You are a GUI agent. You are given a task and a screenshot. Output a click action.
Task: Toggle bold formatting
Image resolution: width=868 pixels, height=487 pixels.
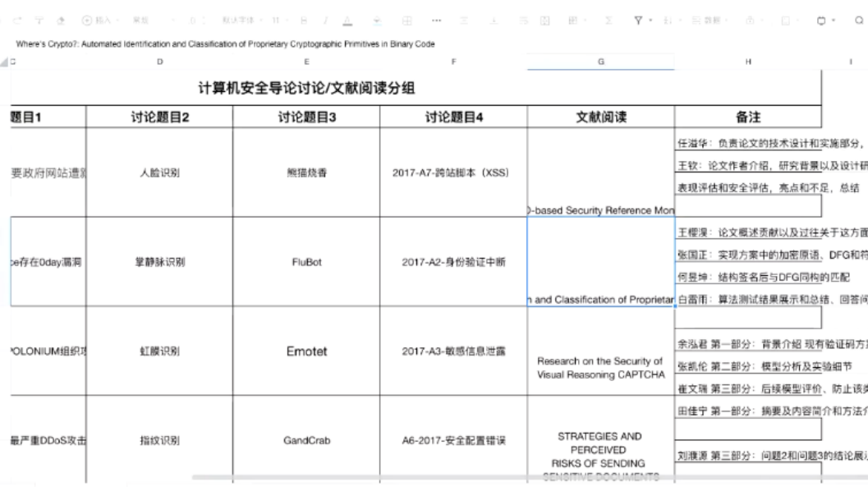click(303, 18)
